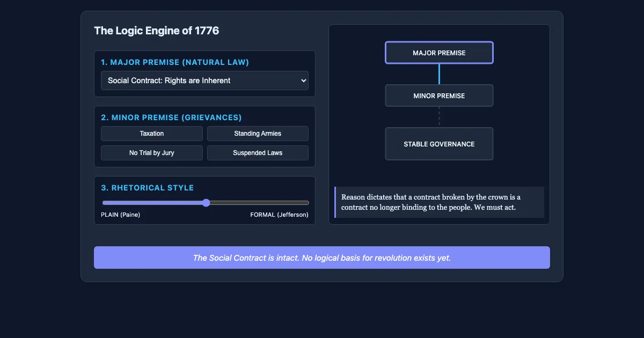Click the 'Reason dictates' quote text
Image resolution: width=644 pixels, height=338 pixels.
(431, 202)
